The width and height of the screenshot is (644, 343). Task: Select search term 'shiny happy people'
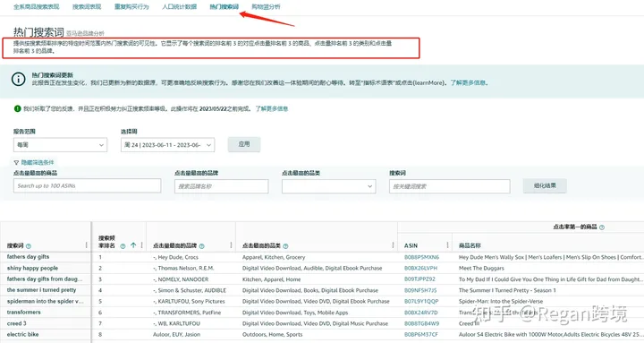32,268
